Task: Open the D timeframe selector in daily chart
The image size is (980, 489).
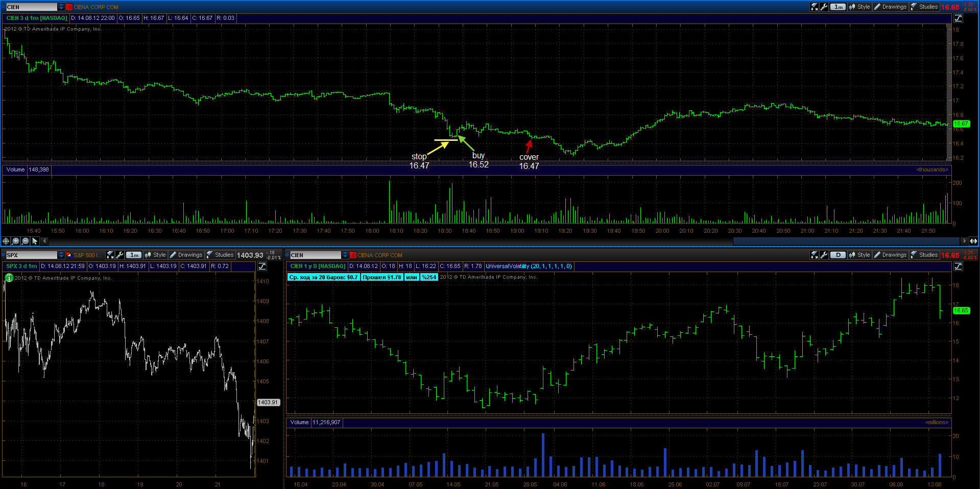Action: pos(838,255)
